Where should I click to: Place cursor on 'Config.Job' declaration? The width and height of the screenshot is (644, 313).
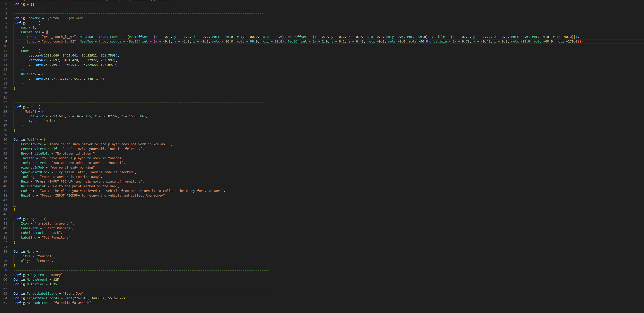click(x=23, y=23)
